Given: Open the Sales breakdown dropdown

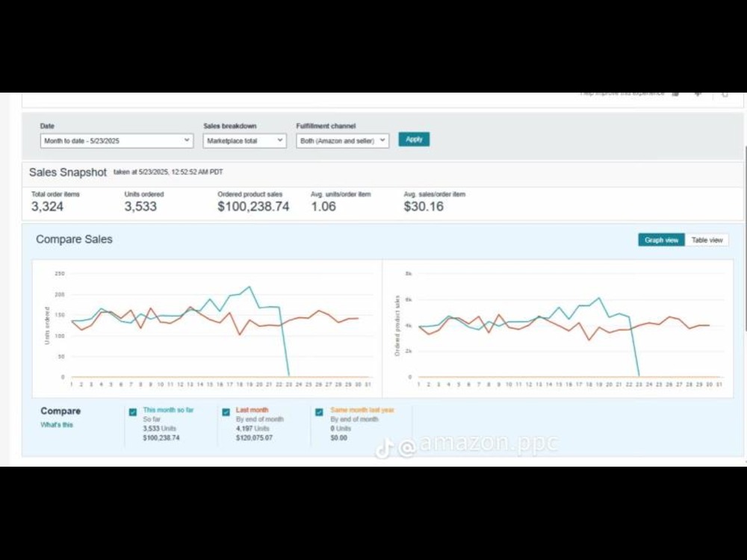Looking at the screenshot, I should (244, 141).
